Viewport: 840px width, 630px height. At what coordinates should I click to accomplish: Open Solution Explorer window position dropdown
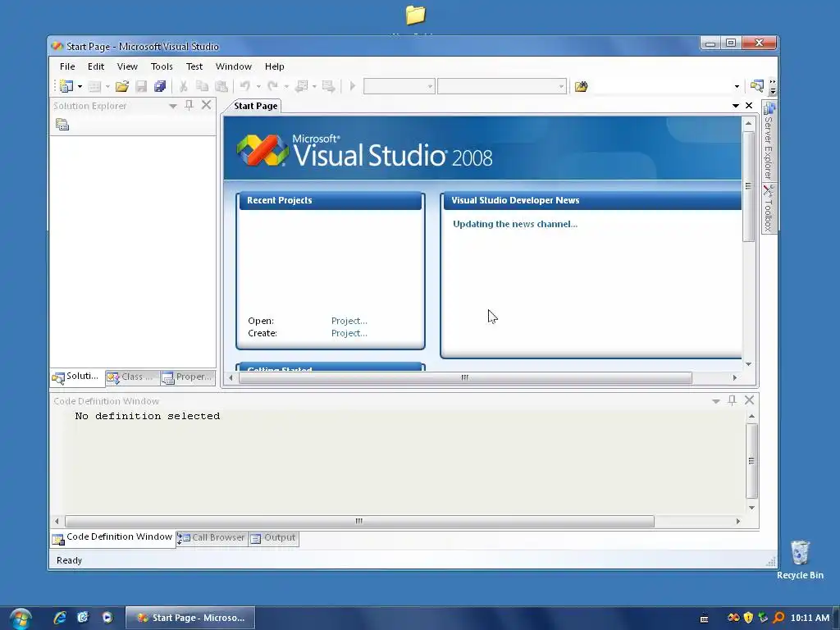point(172,106)
